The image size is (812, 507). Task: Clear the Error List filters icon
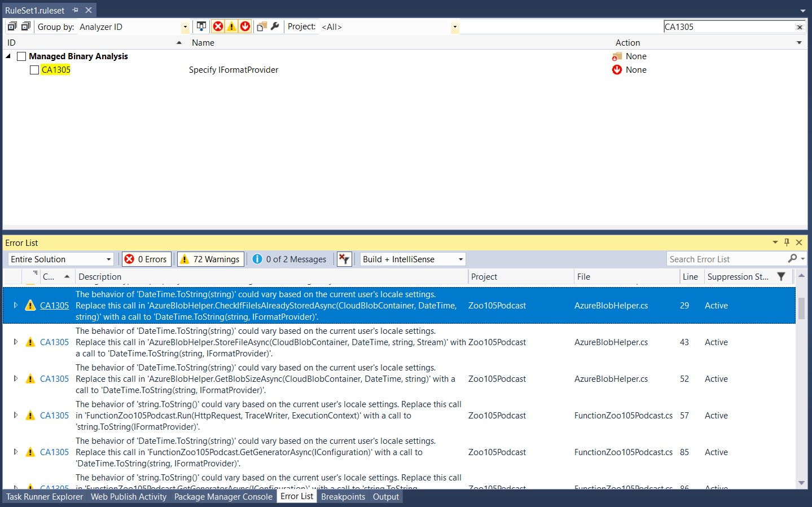(x=344, y=259)
